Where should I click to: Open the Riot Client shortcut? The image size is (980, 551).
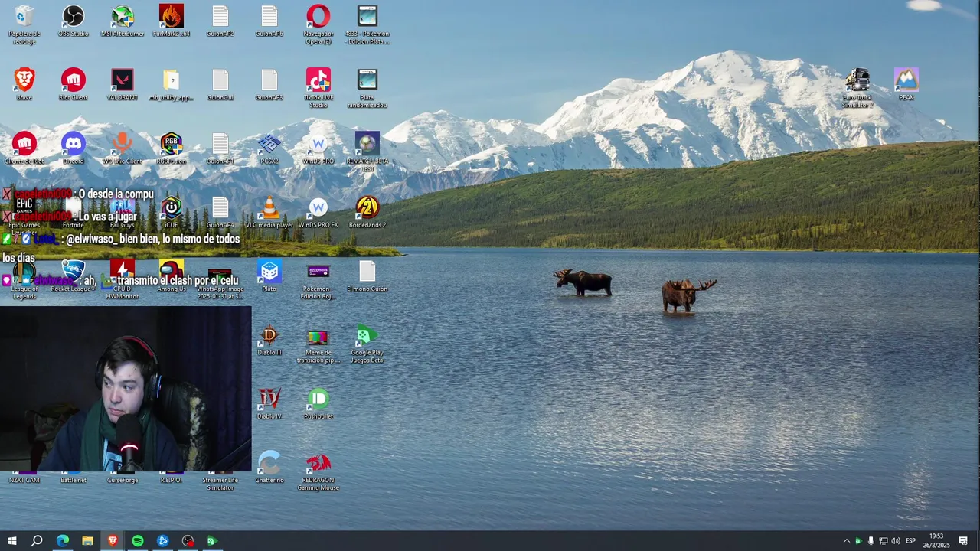click(73, 84)
